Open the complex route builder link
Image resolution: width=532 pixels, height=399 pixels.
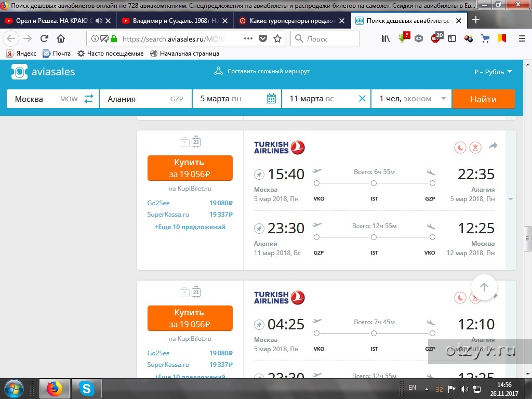tap(262, 71)
